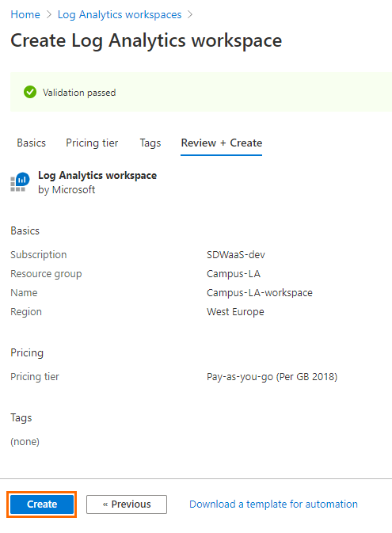Click the Pricing section heading
The width and height of the screenshot is (392, 533).
coord(27,353)
